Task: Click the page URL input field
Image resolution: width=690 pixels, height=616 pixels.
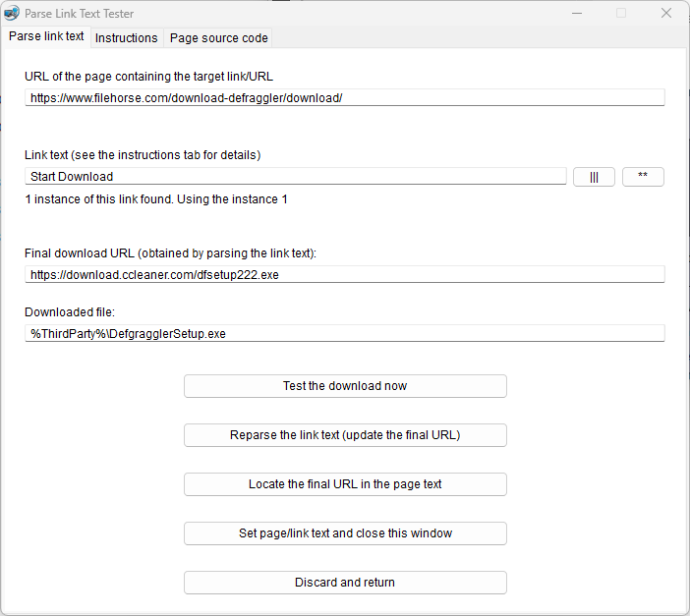Action: pos(345,97)
